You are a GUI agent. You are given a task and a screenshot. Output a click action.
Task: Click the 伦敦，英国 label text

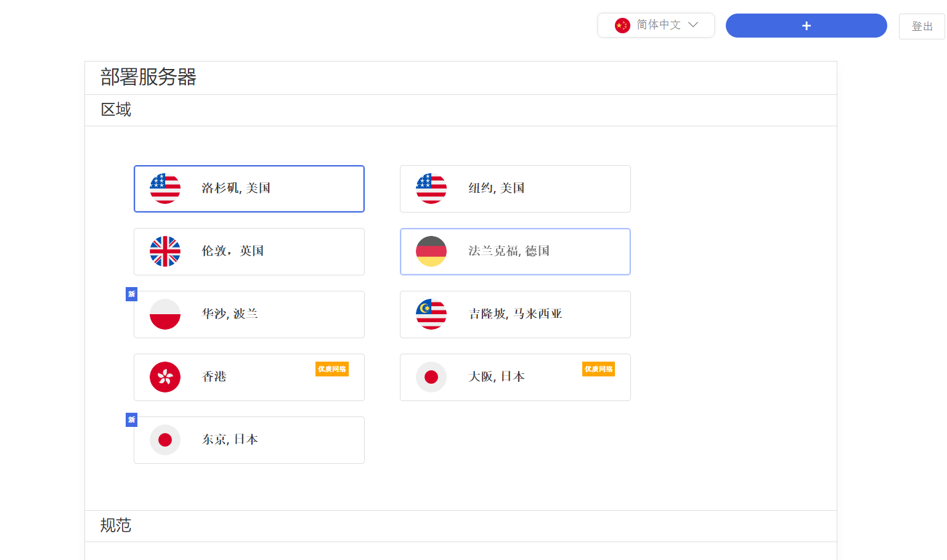[x=233, y=251]
